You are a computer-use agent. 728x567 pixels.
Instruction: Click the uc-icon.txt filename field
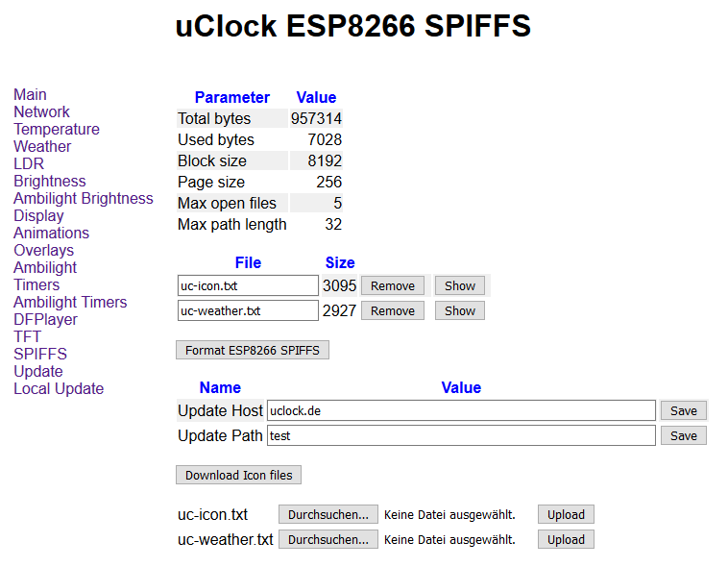(248, 285)
